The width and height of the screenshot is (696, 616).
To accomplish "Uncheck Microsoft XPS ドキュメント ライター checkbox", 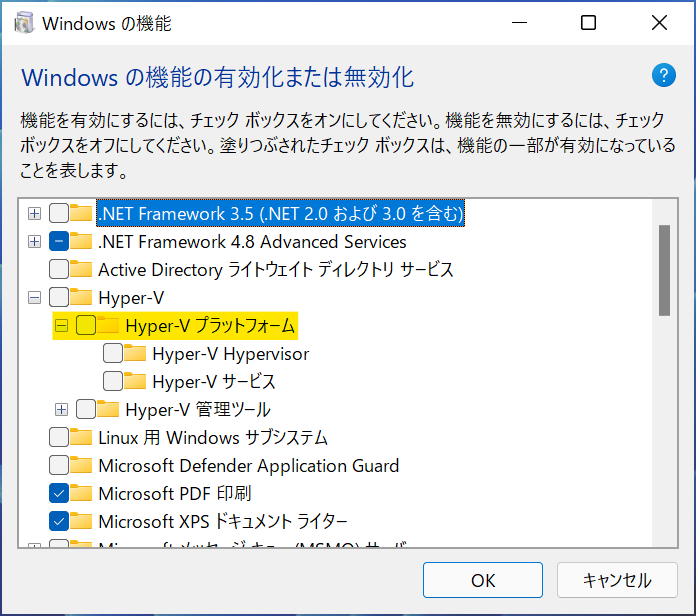I will coord(59,521).
